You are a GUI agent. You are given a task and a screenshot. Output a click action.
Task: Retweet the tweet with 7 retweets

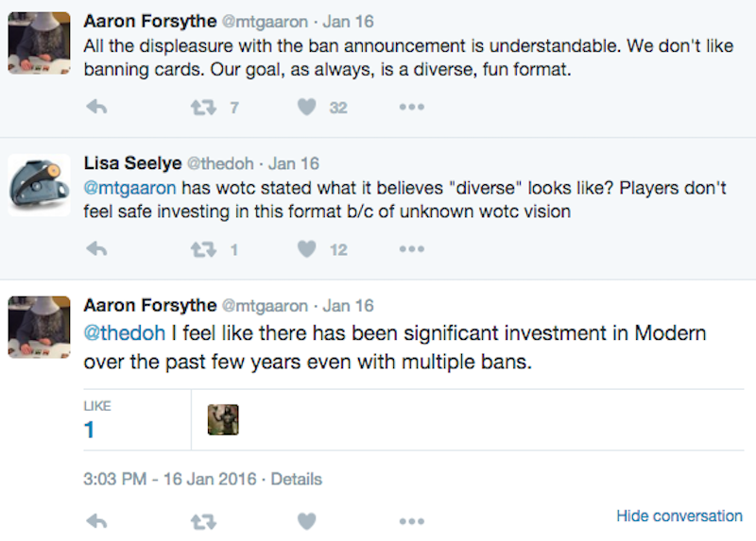coord(203,107)
